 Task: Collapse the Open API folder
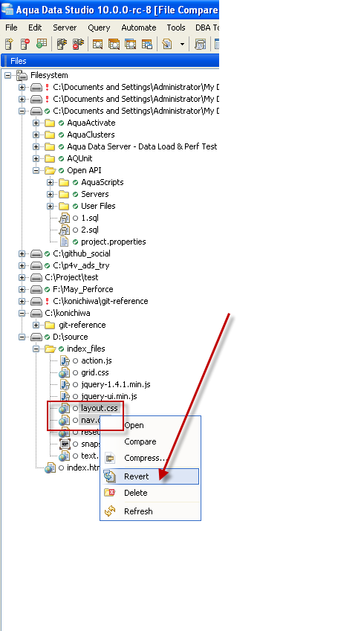pos(36,170)
